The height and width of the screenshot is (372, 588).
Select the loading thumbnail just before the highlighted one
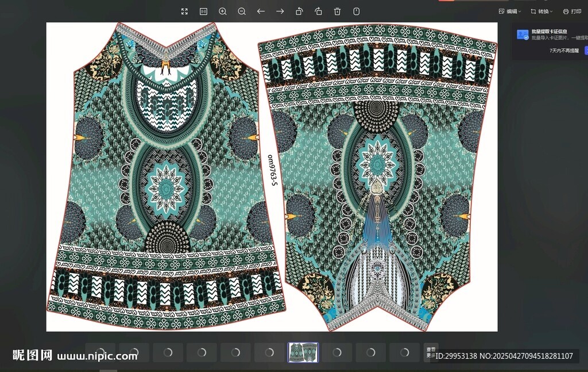pyautogui.click(x=269, y=352)
